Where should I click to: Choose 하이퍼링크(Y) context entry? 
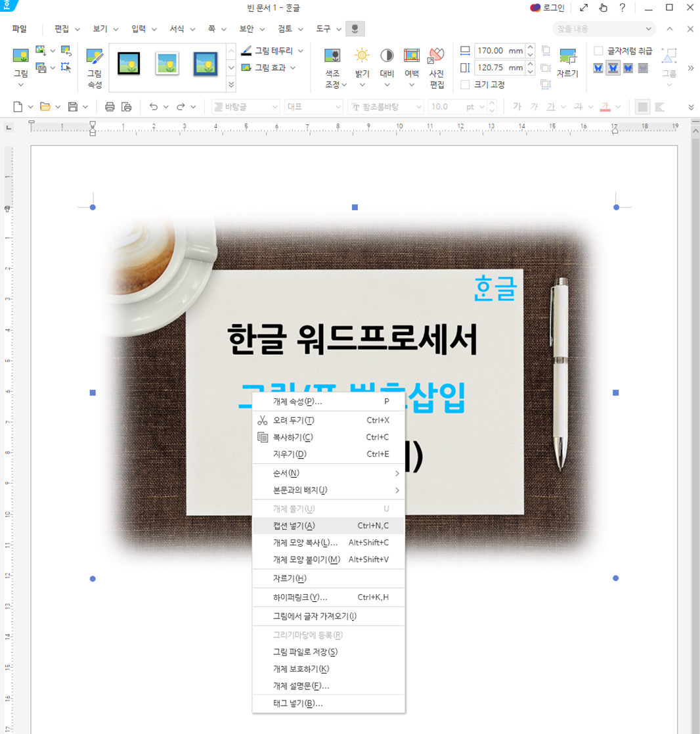(328, 597)
